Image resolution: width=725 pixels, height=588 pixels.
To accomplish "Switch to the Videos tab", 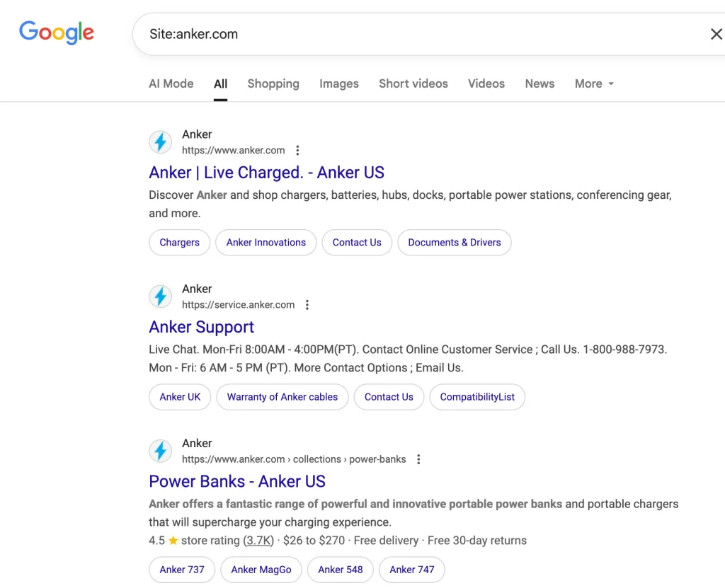I will pos(486,83).
